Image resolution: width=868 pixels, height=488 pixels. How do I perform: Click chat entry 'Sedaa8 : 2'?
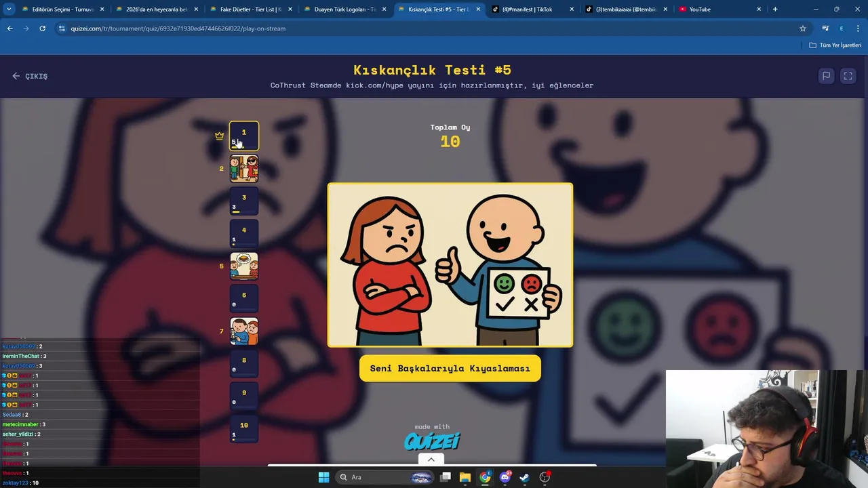(x=15, y=414)
